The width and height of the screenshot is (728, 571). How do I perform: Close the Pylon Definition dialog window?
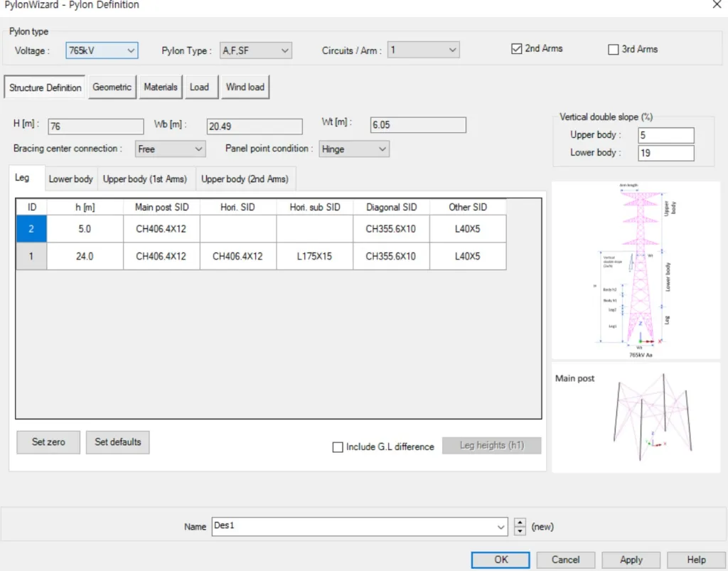717,5
